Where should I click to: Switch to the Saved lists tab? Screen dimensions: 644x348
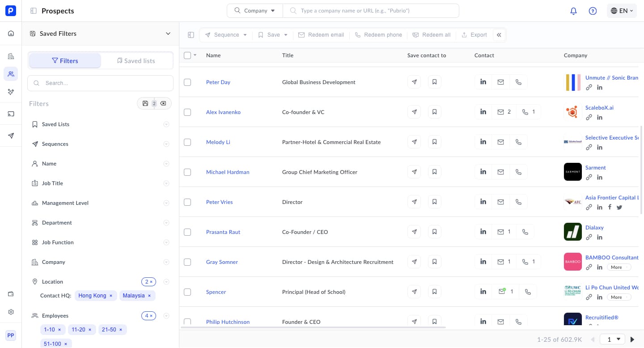pyautogui.click(x=136, y=61)
